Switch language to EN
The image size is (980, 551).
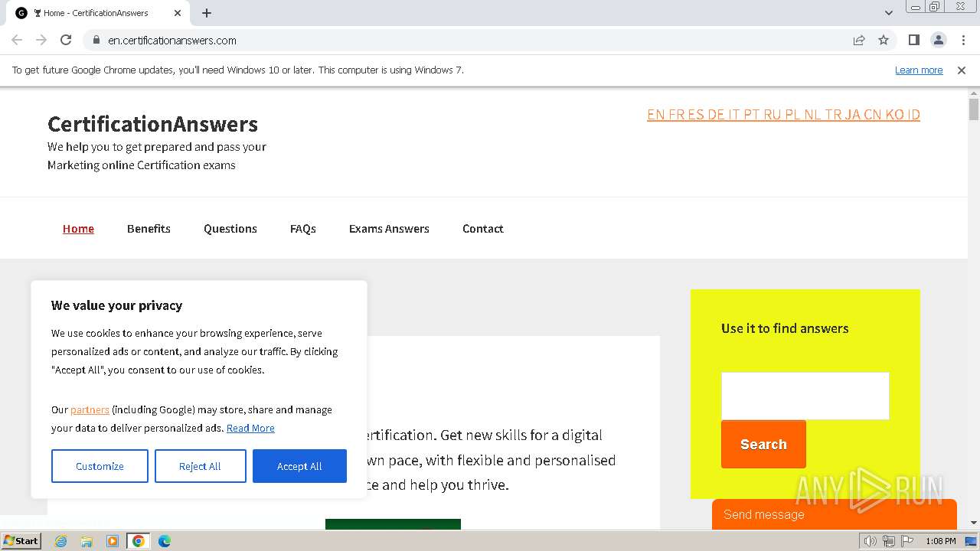(655, 115)
